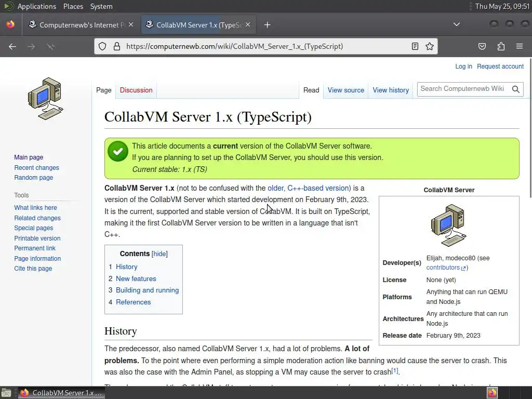This screenshot has height=399, width=532.
Task: Click the stop/reload loading icon
Action: (50, 46)
